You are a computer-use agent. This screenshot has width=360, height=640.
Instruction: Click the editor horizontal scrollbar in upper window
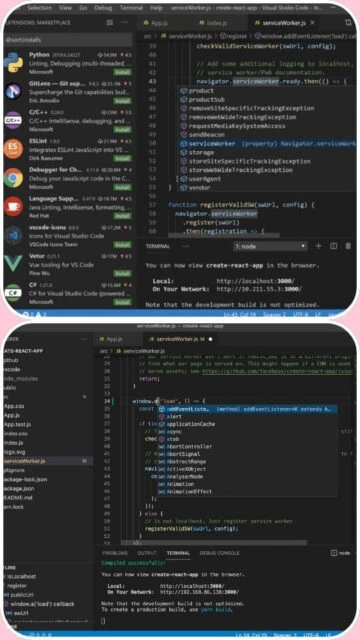224,235
